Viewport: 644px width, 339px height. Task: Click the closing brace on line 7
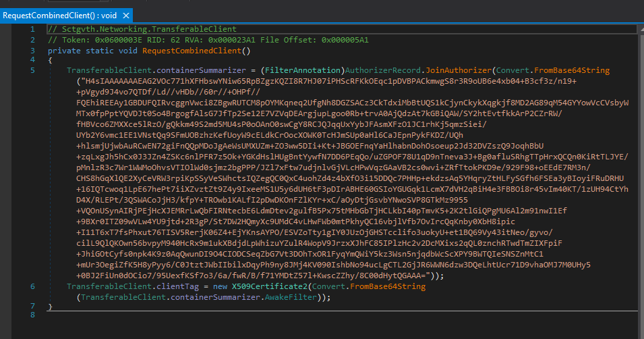pyautogui.click(x=50, y=307)
